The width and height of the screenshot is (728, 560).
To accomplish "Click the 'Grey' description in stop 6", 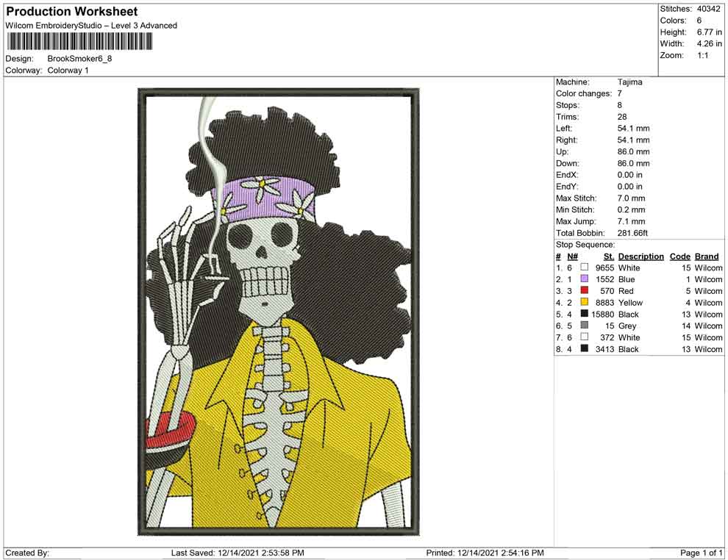I will 627,326.
